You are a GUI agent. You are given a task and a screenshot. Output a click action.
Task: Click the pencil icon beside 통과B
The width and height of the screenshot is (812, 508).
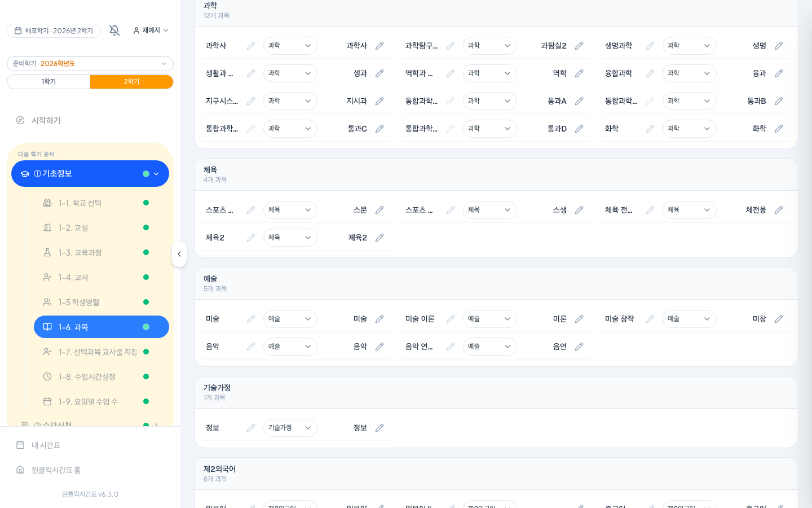tap(779, 101)
